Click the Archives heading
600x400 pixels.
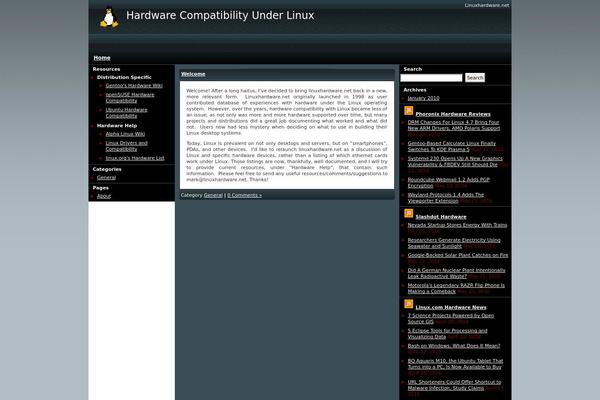pyautogui.click(x=415, y=90)
